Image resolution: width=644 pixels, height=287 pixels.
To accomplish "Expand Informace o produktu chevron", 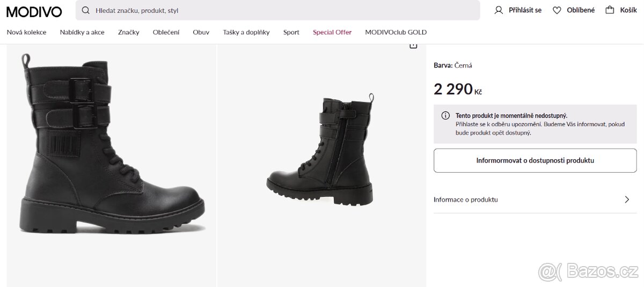I will 627,200.
